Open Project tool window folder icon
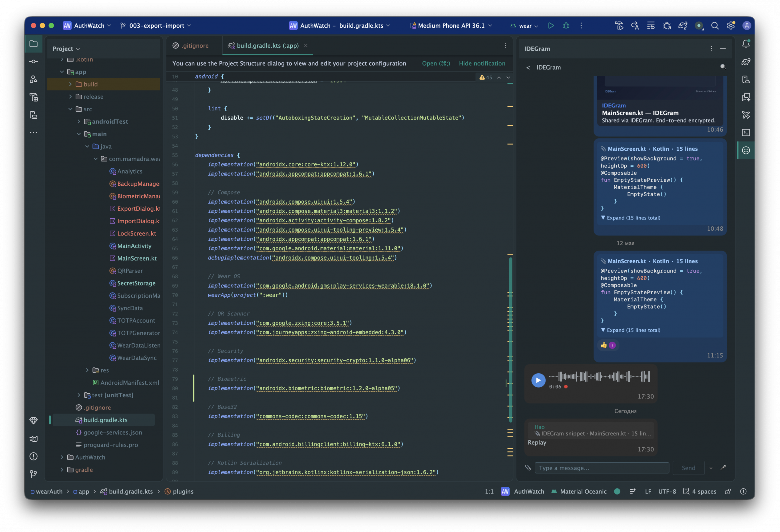Image resolution: width=780 pixels, height=532 pixels. pyautogui.click(x=33, y=44)
